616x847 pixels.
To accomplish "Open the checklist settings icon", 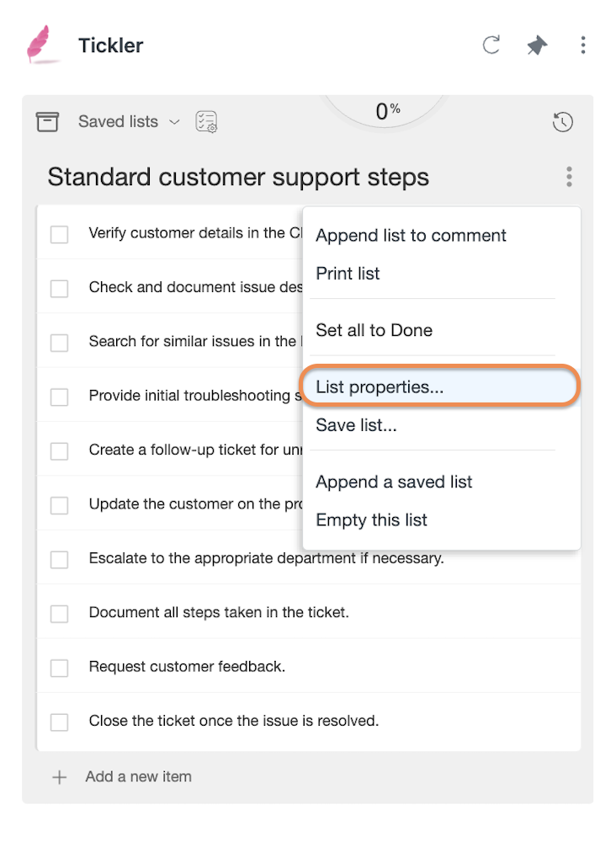I will pyautogui.click(x=206, y=121).
